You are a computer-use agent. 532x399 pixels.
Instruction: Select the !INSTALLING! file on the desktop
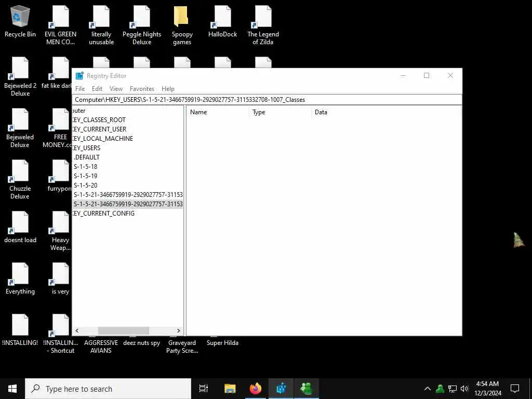20,330
